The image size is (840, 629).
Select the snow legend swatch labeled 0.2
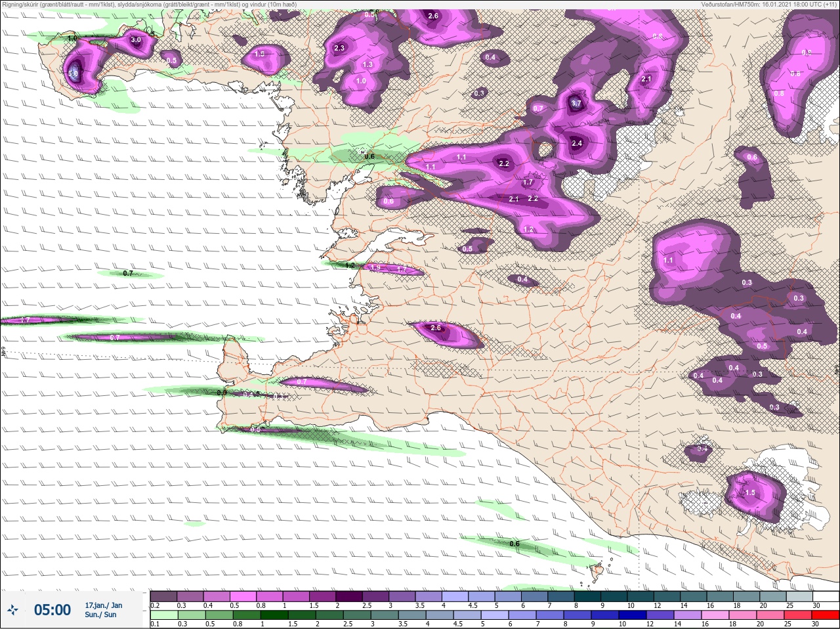pos(163,596)
